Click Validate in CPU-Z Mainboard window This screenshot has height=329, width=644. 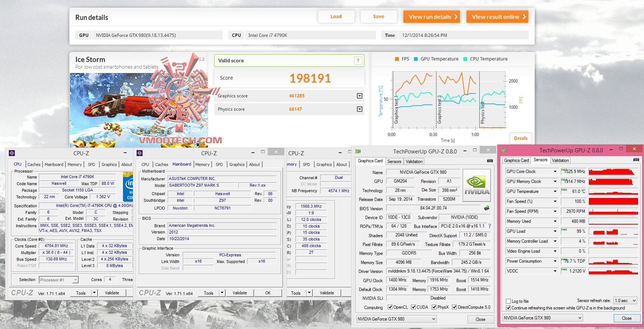(x=240, y=293)
